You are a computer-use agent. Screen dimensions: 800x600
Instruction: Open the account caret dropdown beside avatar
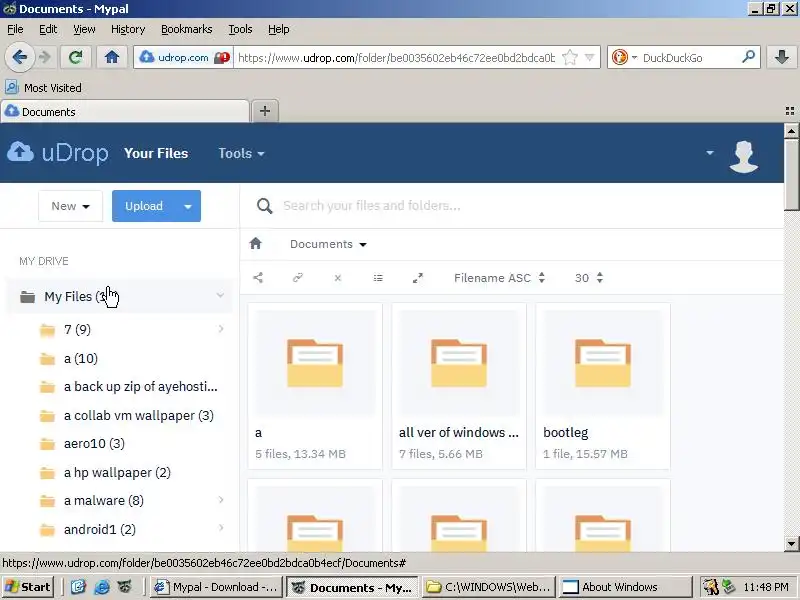click(x=710, y=153)
